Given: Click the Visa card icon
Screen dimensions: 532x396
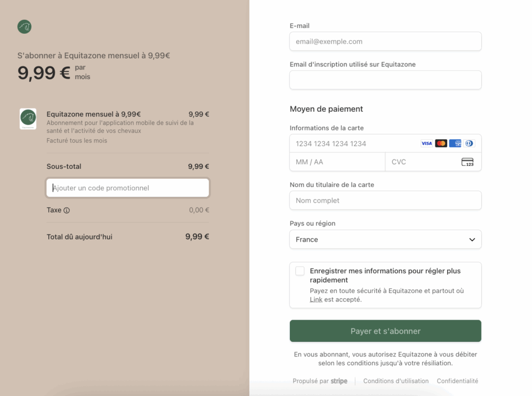Looking at the screenshot, I should click(x=427, y=143).
